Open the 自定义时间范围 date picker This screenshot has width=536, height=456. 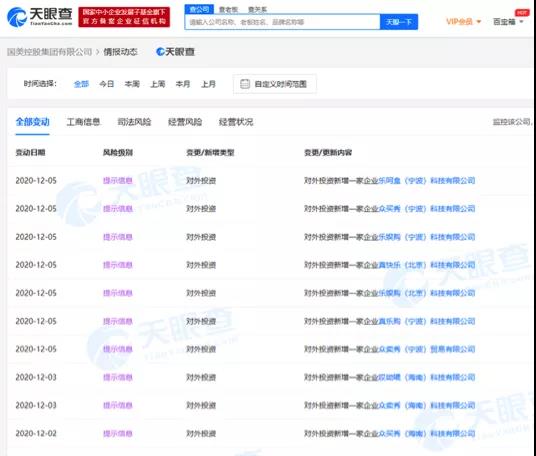click(x=275, y=84)
